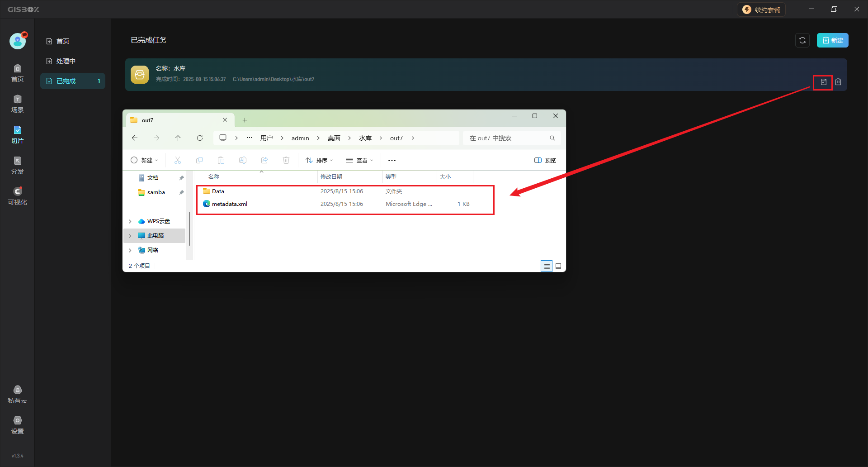Screen dimensions: 868x467
Task: Click the refresh icon next to 新建
Action: (x=802, y=40)
